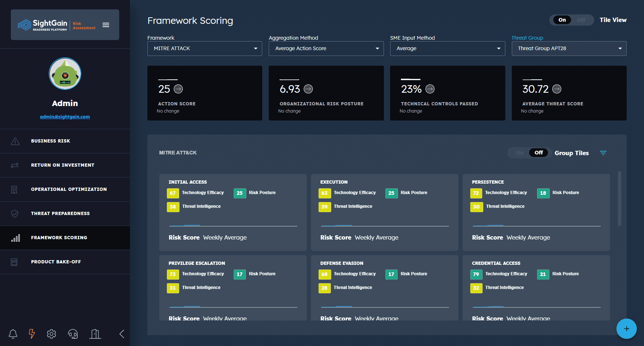Click the arrow icon next to Action Score 25
The width and height of the screenshot is (644, 346).
[178, 89]
